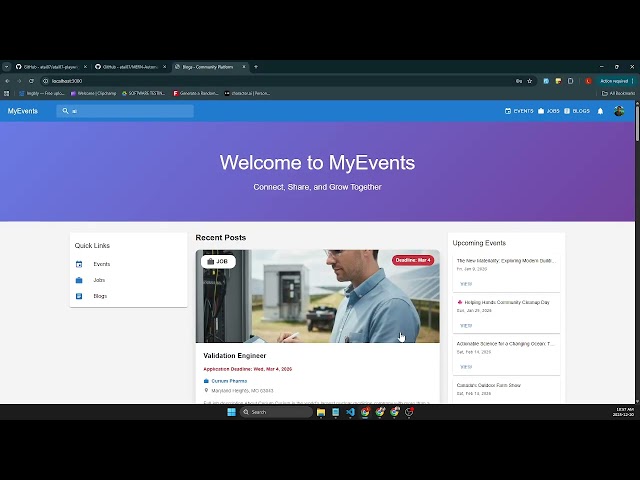Screen dimensions: 640x480
Task: Click the Curium Pharma company link
Action: (x=229, y=381)
